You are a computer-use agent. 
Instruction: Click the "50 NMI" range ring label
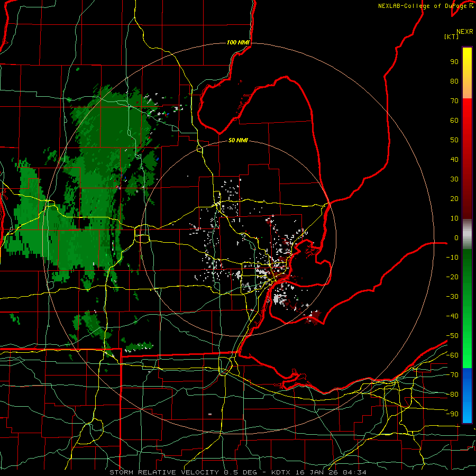pyautogui.click(x=238, y=140)
